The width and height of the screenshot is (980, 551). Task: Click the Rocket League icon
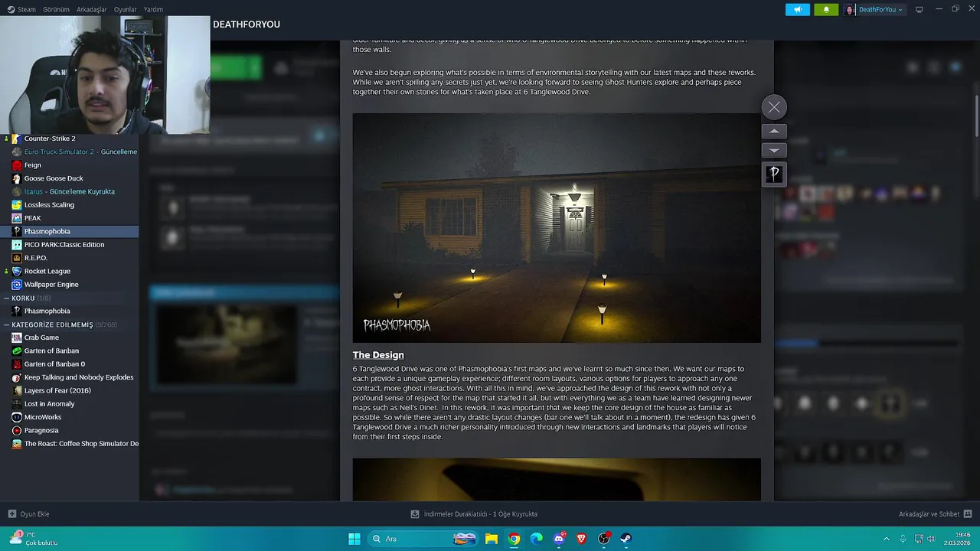click(17, 271)
